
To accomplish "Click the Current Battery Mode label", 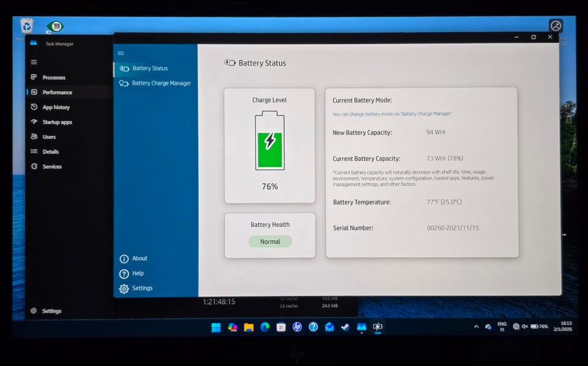I will point(362,100).
